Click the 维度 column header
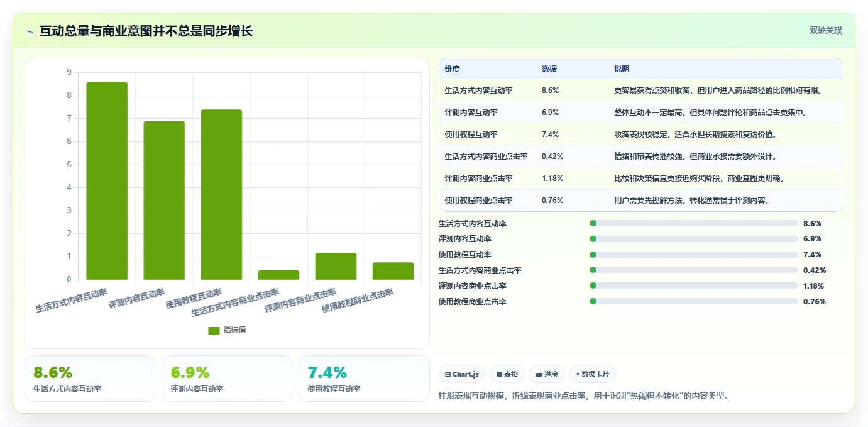 (452, 69)
